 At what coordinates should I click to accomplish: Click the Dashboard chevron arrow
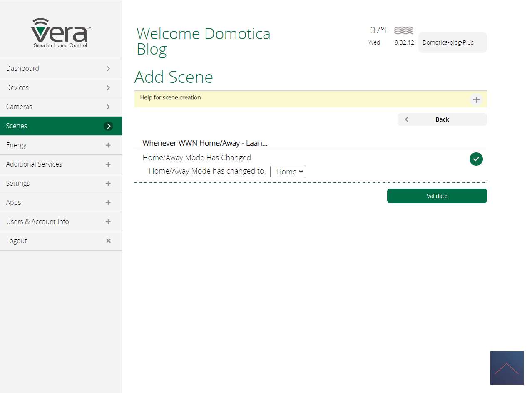[108, 69]
